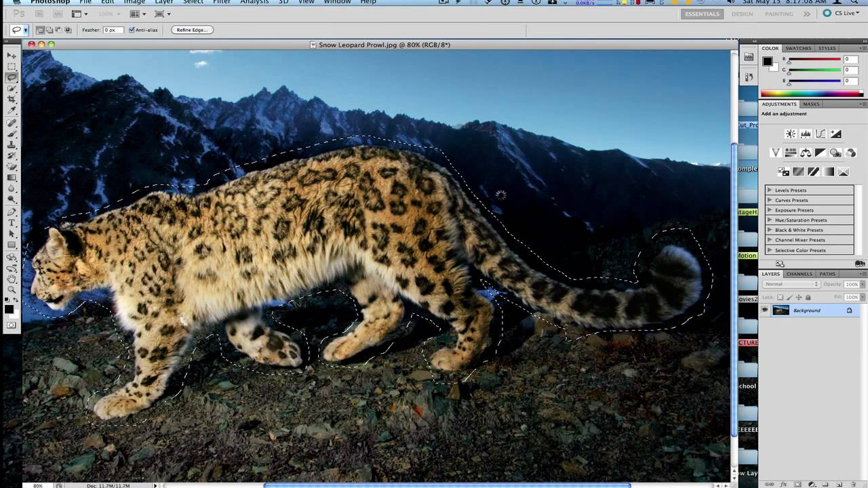Add an Exposure adjustment
This screenshot has height=488, width=868.
835,134
